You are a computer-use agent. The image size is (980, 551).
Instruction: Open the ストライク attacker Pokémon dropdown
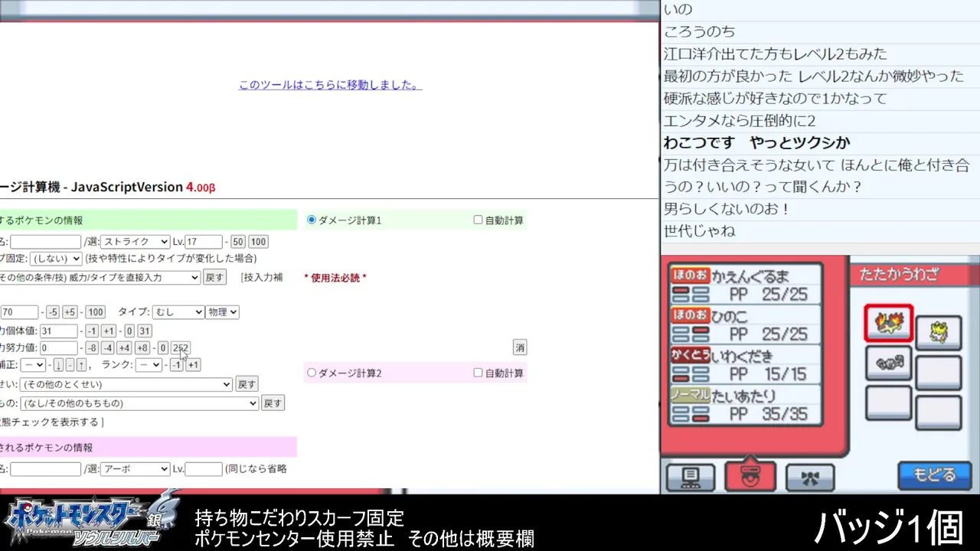(136, 242)
